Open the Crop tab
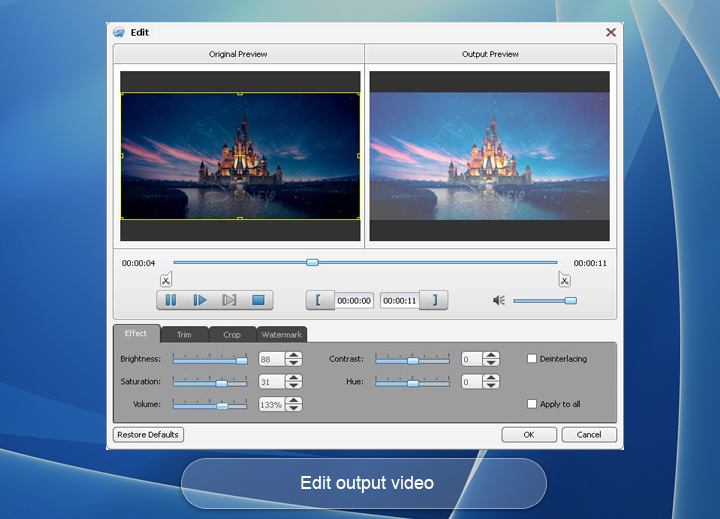This screenshot has width=720, height=519. [x=232, y=334]
